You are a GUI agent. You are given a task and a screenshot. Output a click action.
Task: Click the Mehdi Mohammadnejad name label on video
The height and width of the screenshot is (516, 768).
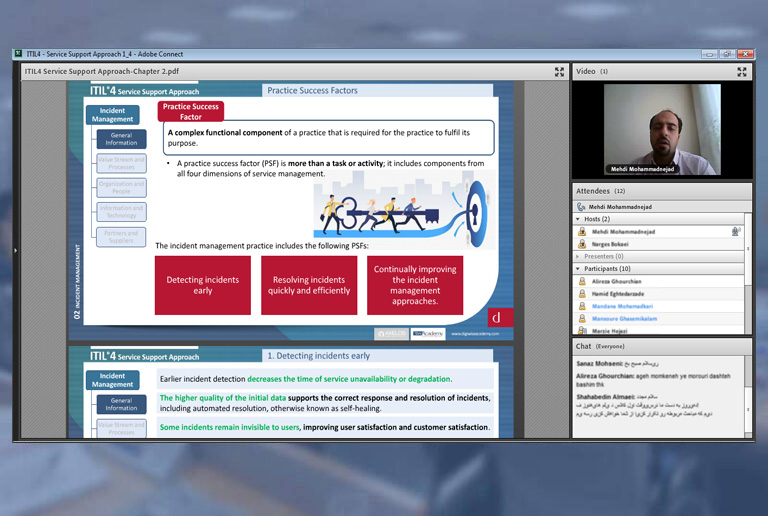tap(642, 169)
